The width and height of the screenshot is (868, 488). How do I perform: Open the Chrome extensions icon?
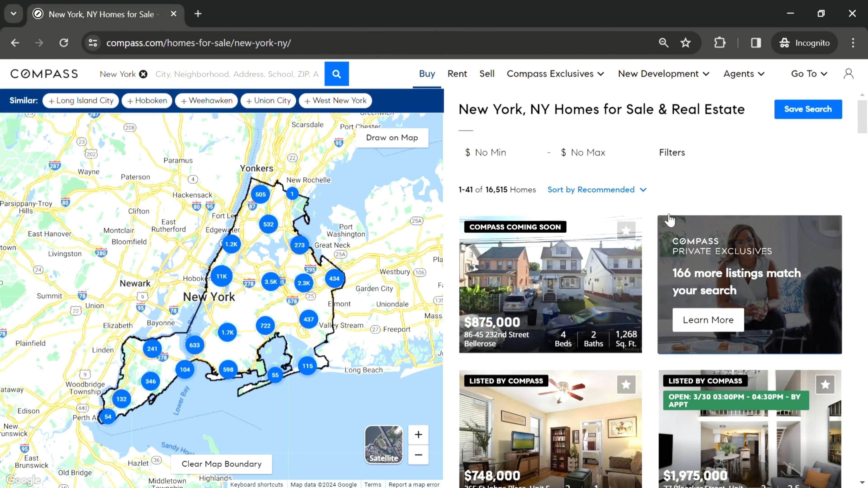pos(719,43)
